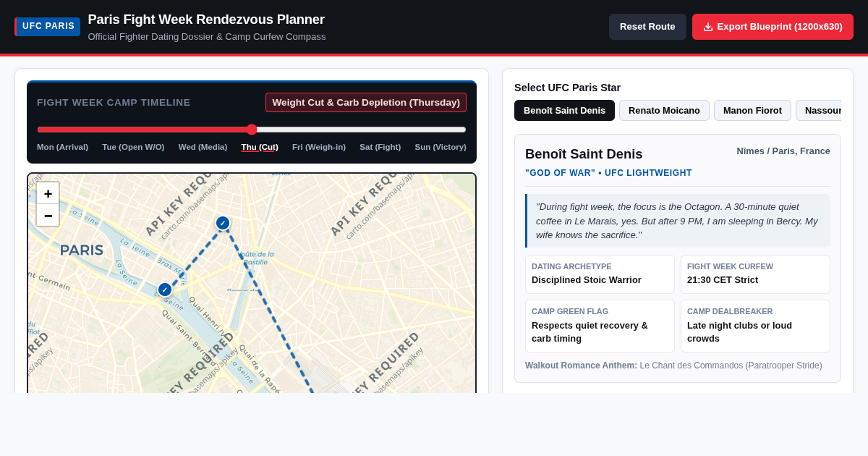This screenshot has height=456, width=868.
Task: Jump to Wed (Media) on timeline
Action: click(203, 147)
